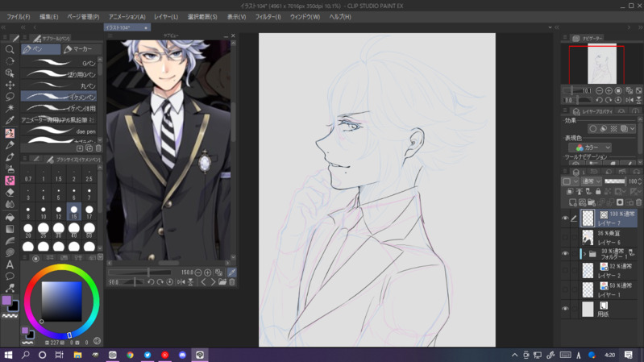Open document tab list chevron
644x362 pixels.
click(x=550, y=27)
